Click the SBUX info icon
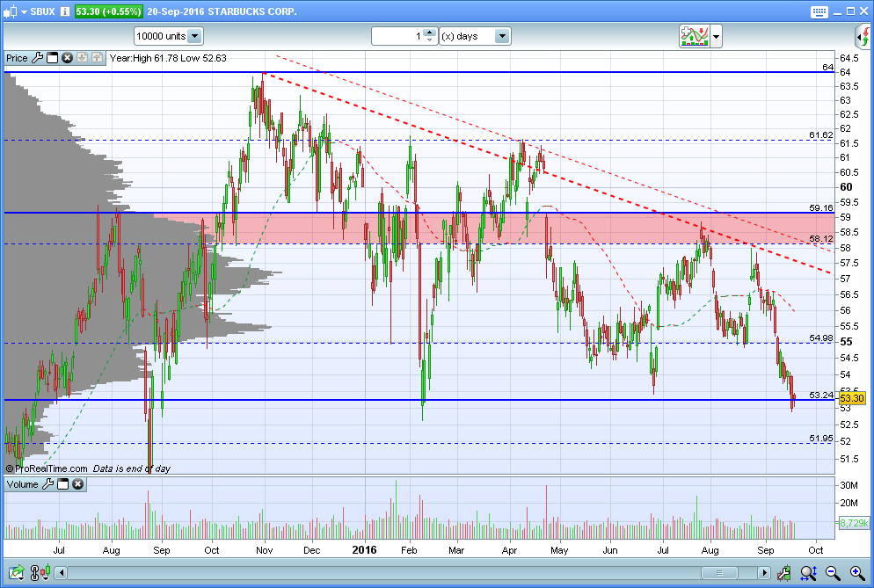This screenshot has height=588, width=874. [65, 11]
